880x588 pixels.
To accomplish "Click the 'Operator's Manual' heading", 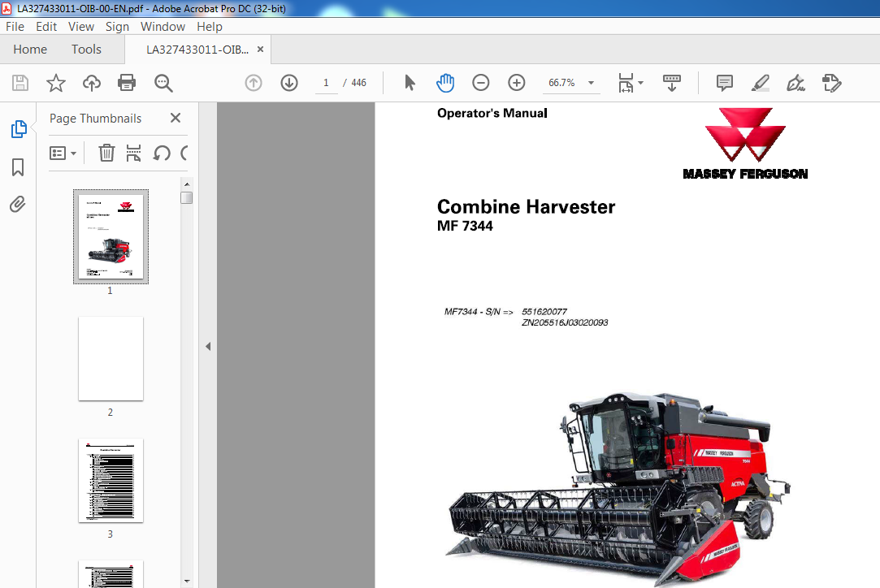I will coord(492,114).
